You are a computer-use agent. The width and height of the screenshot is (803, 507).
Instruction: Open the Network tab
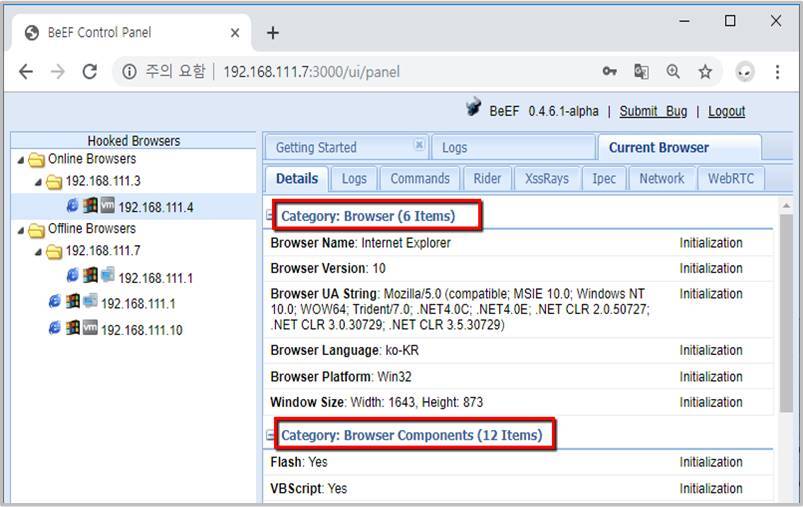(662, 179)
